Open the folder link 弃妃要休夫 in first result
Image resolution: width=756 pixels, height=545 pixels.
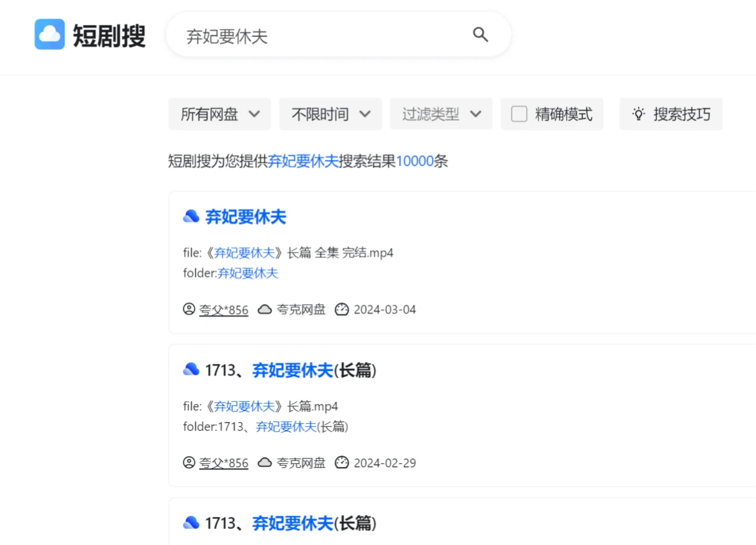247,273
